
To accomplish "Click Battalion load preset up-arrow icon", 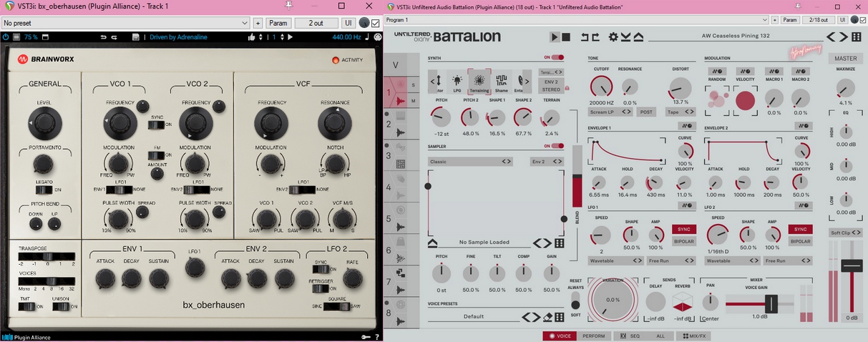I will point(638,36).
